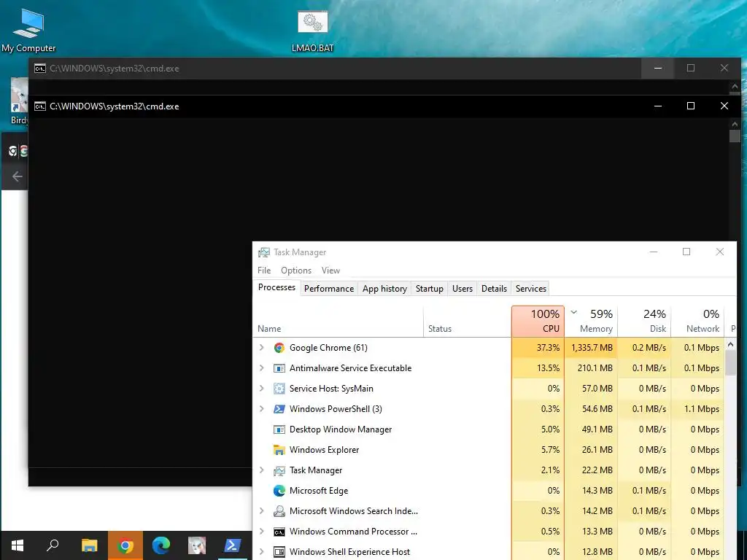Click the Windows PowerShell process icon
This screenshot has height=560, width=747.
click(279, 409)
